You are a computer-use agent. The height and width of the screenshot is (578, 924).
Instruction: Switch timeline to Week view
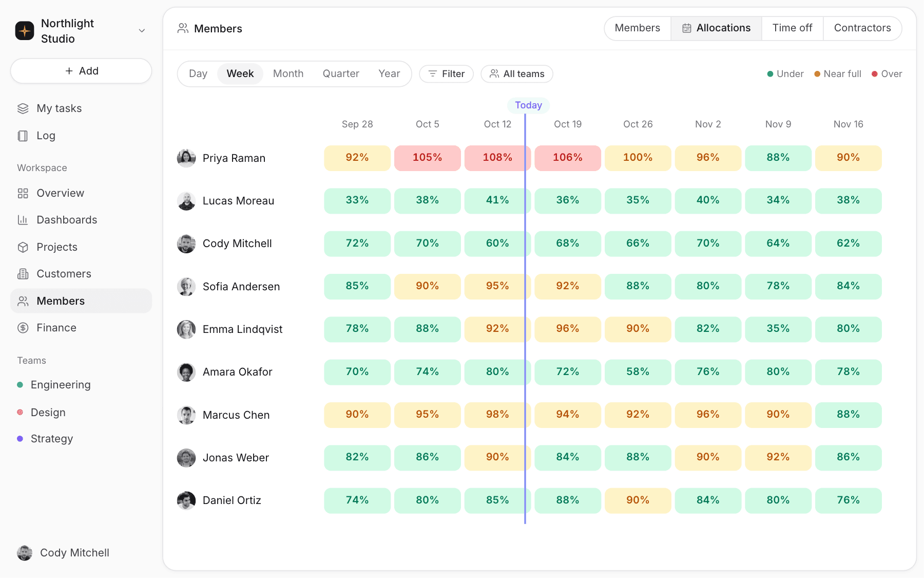[x=240, y=74]
